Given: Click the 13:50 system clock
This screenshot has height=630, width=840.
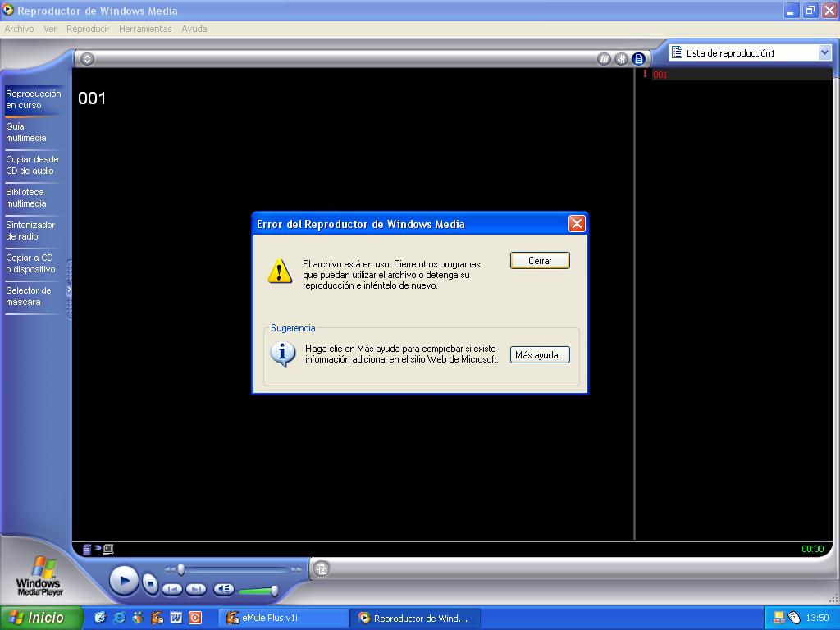Looking at the screenshot, I should (817, 618).
